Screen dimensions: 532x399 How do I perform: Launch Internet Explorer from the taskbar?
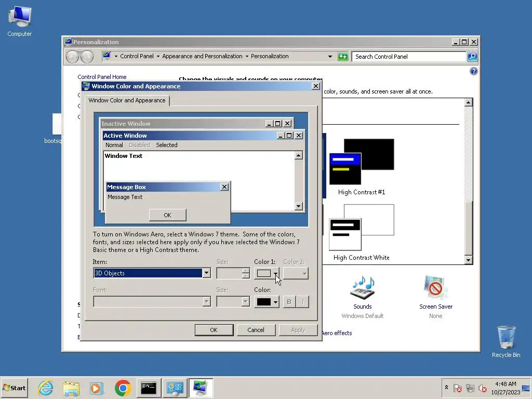(x=46, y=388)
